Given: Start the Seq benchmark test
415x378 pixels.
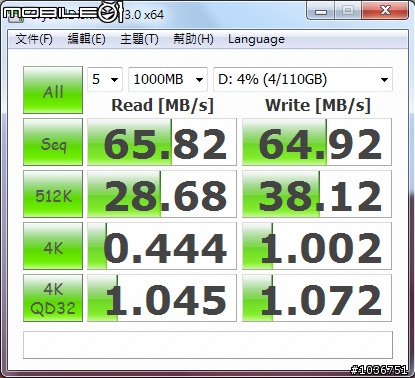Looking at the screenshot, I should (53, 142).
